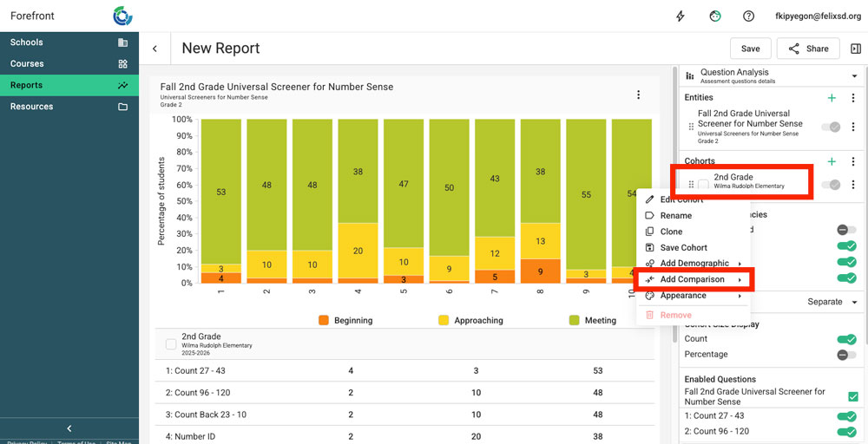Add a new cohort with plus icon
This screenshot has height=444, width=868.
pyautogui.click(x=832, y=161)
